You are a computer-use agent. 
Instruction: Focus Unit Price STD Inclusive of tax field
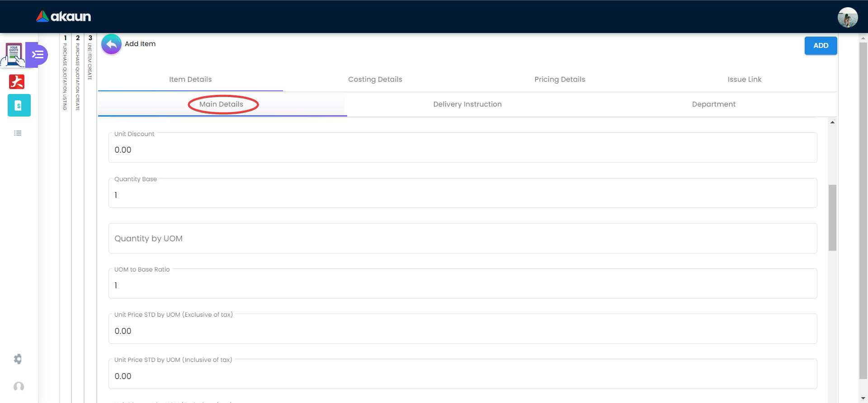click(462, 374)
